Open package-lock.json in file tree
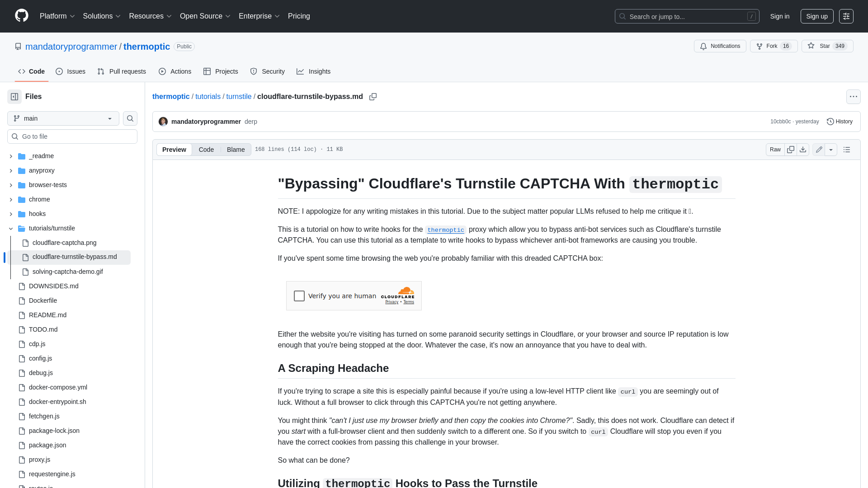Image resolution: width=868 pixels, height=488 pixels. [54, 431]
